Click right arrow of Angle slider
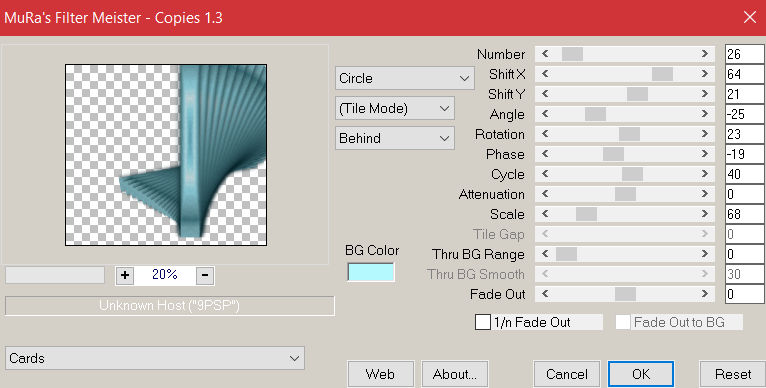This screenshot has width=766, height=388. pyautogui.click(x=704, y=114)
